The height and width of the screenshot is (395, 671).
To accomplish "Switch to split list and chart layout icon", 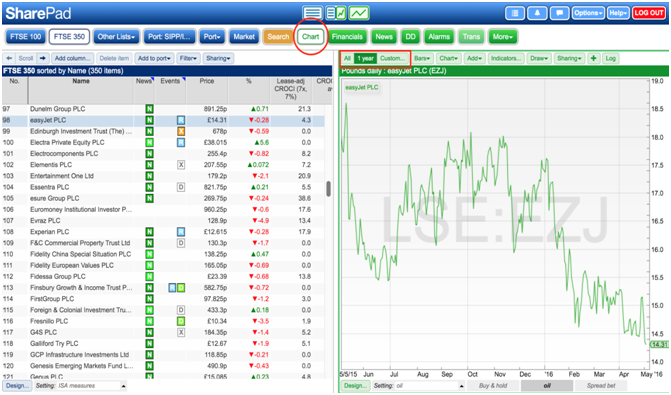I will tap(336, 13).
